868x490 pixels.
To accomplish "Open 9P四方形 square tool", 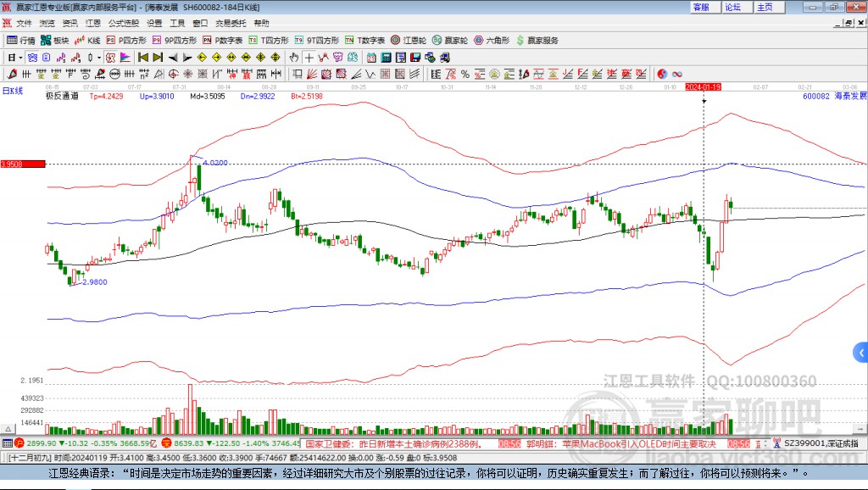I will [175, 41].
